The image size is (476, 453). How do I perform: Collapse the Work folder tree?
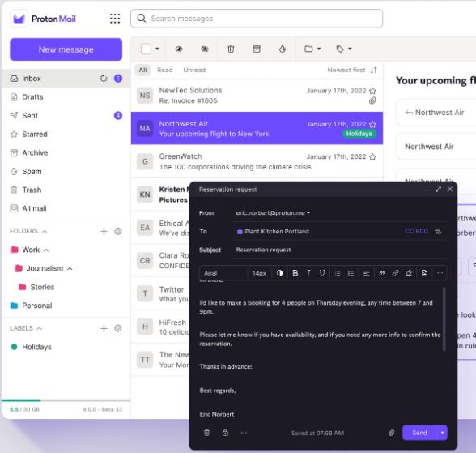point(46,250)
